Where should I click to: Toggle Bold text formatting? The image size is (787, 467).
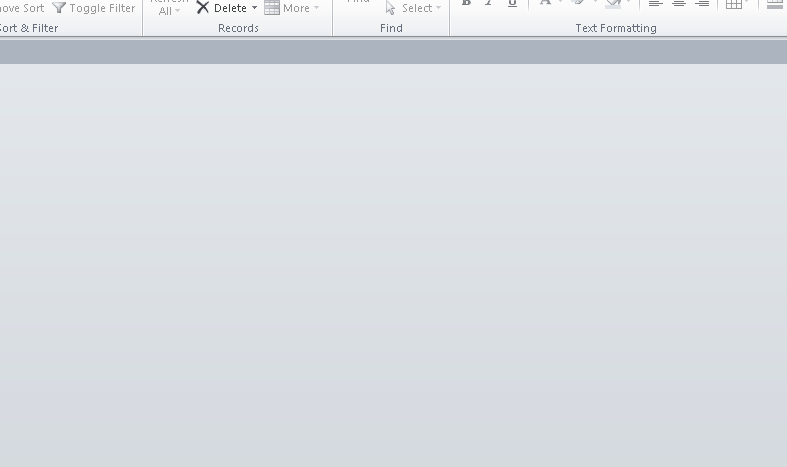[x=466, y=4]
